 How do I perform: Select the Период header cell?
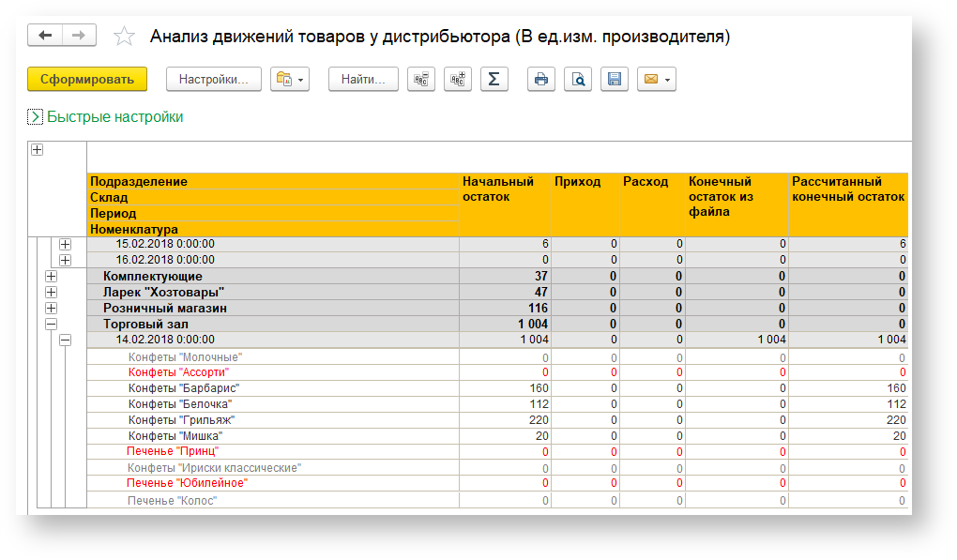[x=273, y=214]
